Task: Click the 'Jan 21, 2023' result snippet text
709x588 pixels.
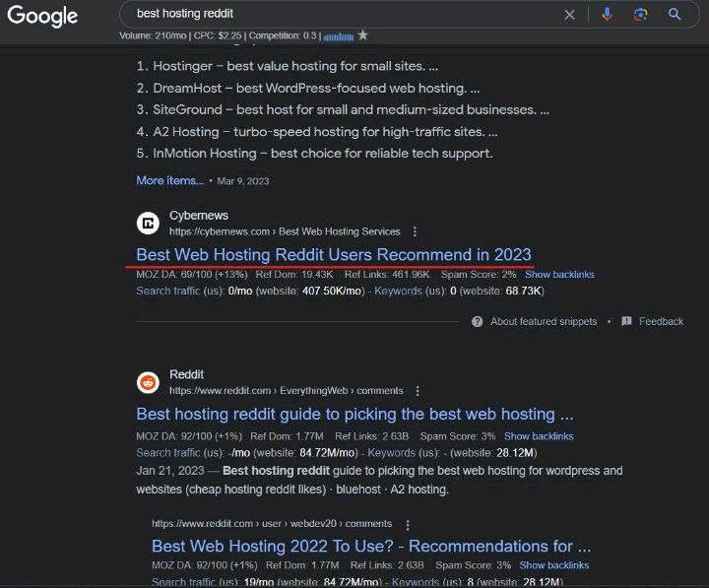Action: tap(379, 480)
